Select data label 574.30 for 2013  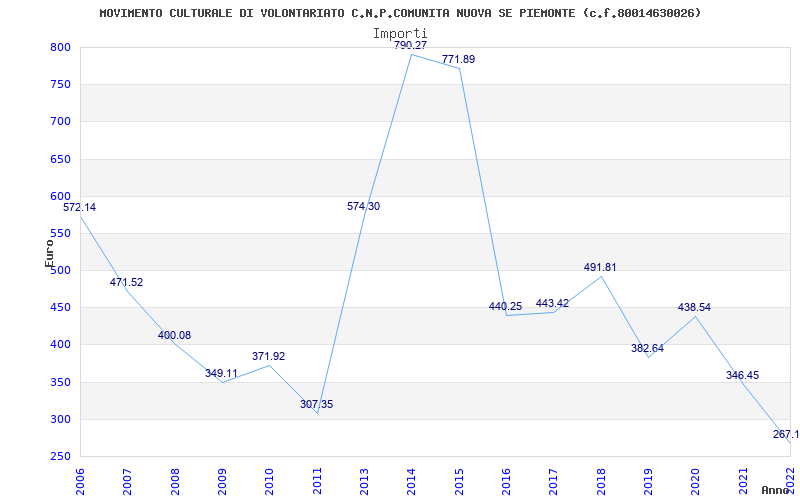pyautogui.click(x=363, y=206)
